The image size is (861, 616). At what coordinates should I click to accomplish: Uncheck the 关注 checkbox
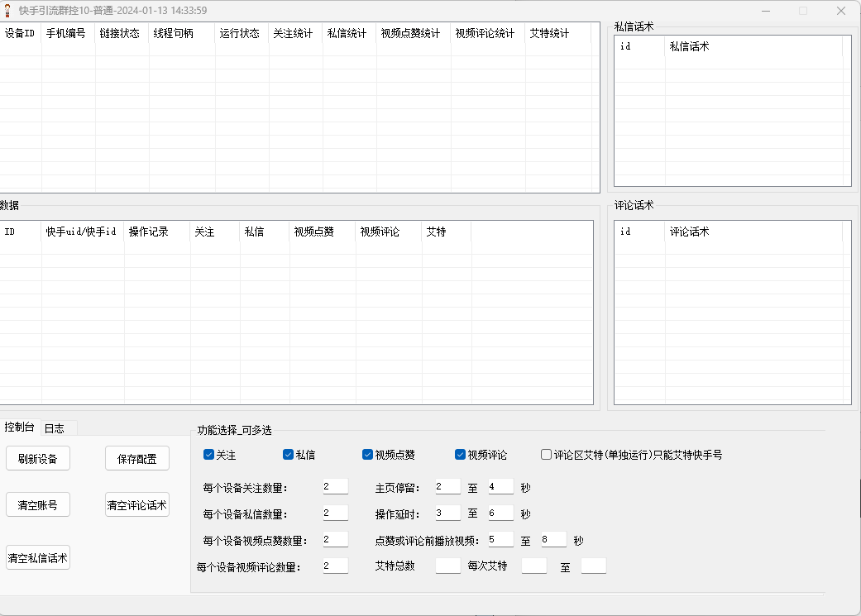[x=209, y=455]
